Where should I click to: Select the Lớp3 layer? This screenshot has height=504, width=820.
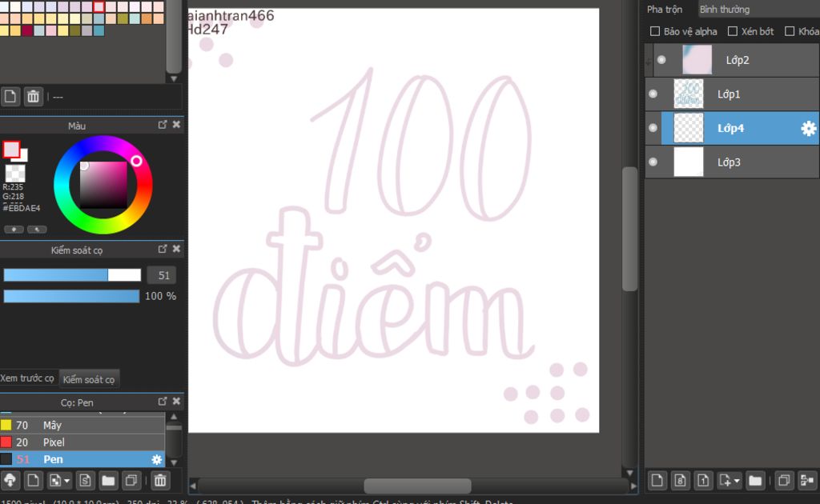click(732, 162)
